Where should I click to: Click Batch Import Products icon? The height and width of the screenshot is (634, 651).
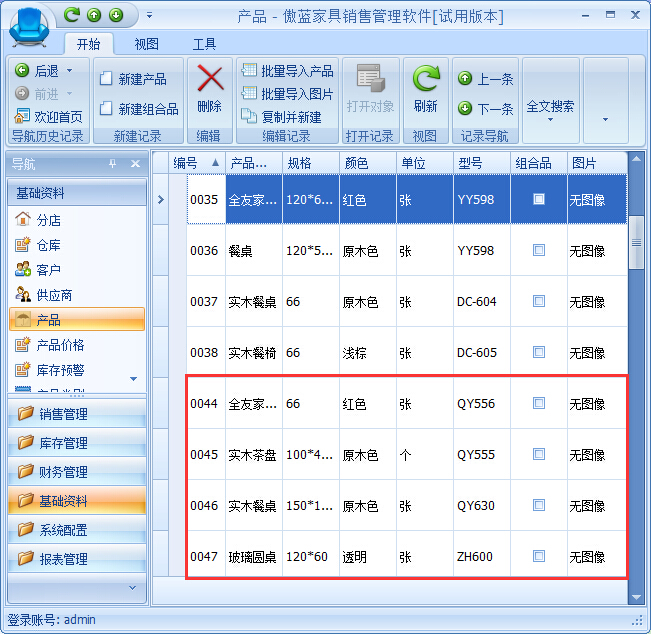click(249, 72)
